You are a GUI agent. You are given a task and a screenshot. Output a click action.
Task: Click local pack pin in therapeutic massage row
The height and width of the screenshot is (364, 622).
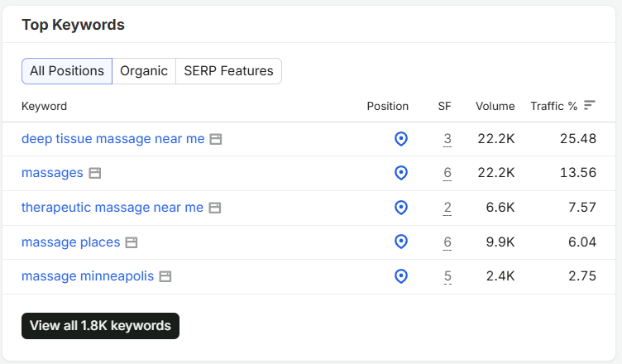coord(401,207)
